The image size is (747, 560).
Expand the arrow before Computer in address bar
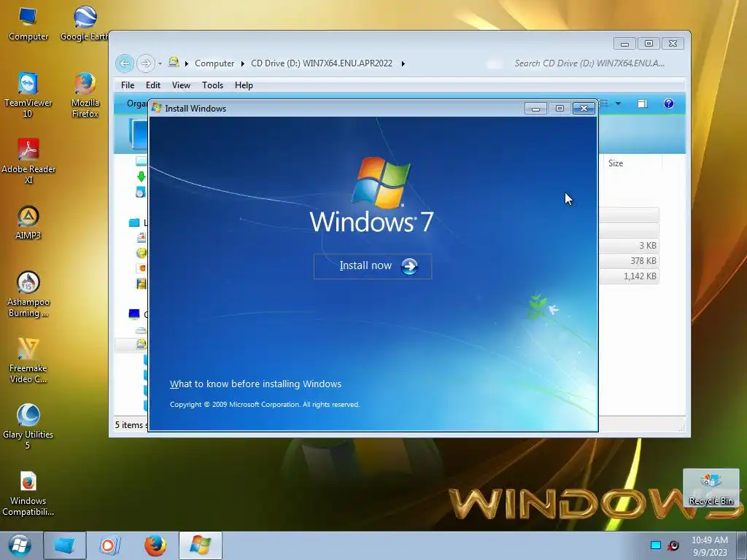click(x=186, y=63)
